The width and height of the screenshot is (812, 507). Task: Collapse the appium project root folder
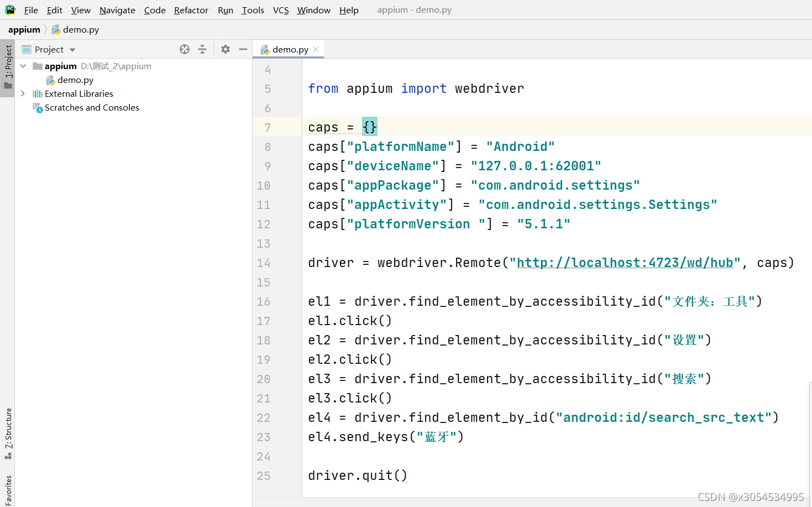click(x=23, y=66)
